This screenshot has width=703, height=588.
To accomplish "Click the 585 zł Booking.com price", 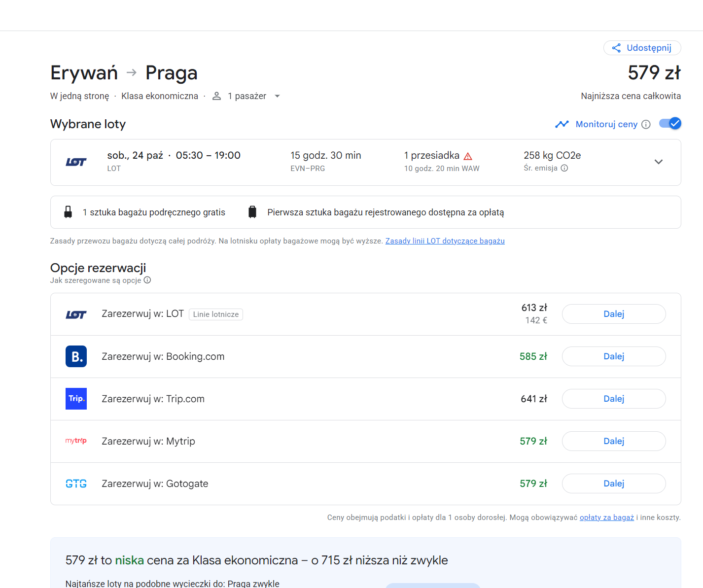I will [x=533, y=356].
